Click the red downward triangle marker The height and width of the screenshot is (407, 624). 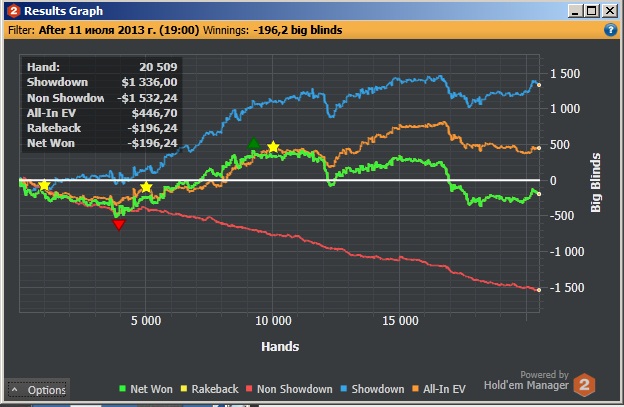[x=119, y=225]
